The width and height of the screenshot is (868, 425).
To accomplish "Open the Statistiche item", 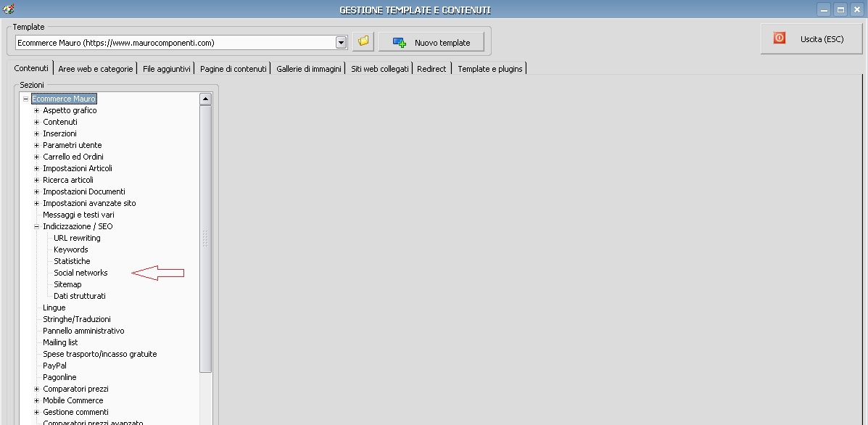I will 72,261.
